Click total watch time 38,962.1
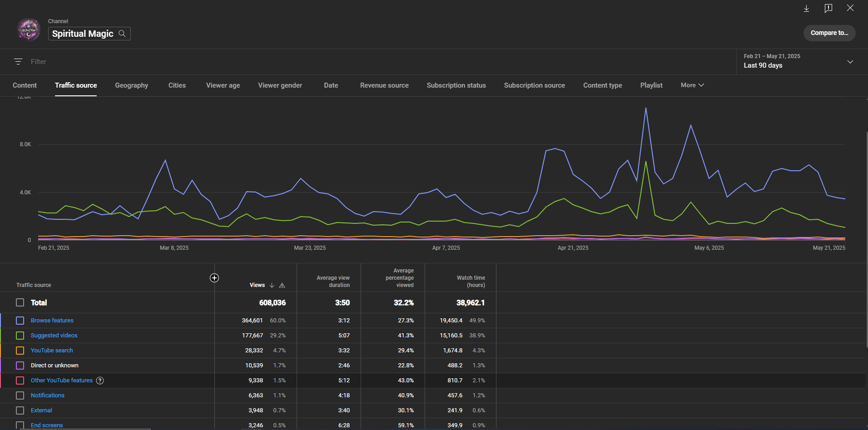Image resolution: width=868 pixels, height=430 pixels. pos(471,303)
